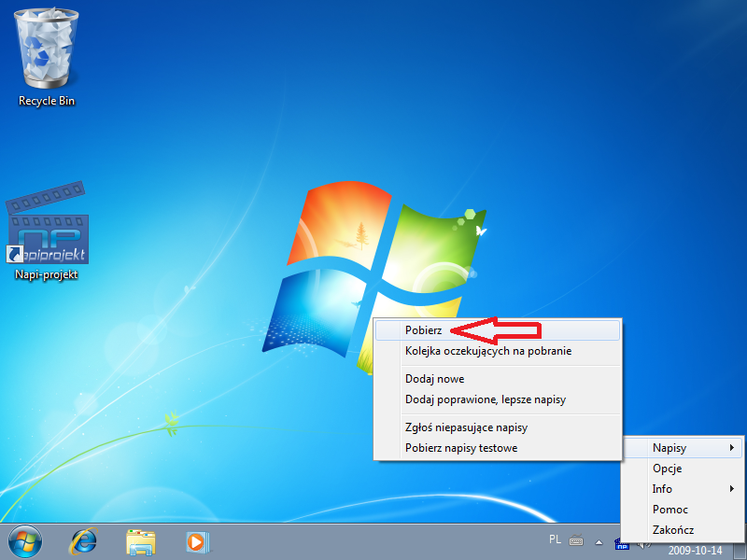Click the NP Napi-projekt tray icon
Screen dimensions: 747x560
click(621, 544)
